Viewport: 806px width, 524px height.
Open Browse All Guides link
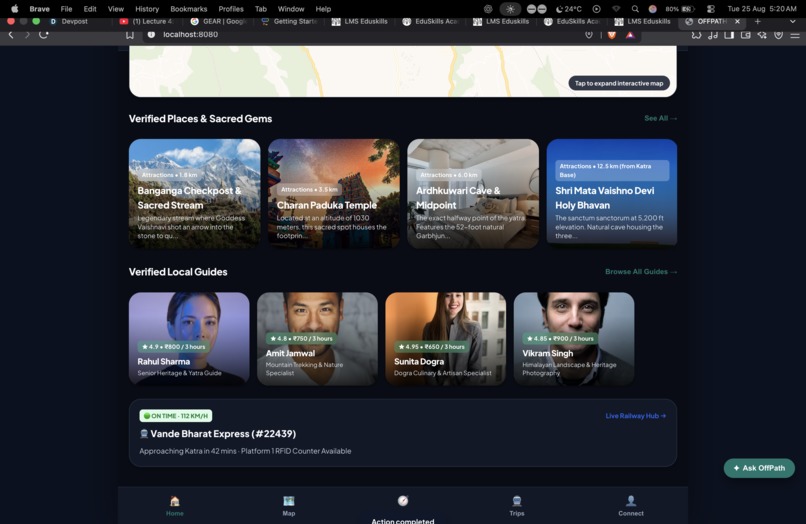[641, 272]
